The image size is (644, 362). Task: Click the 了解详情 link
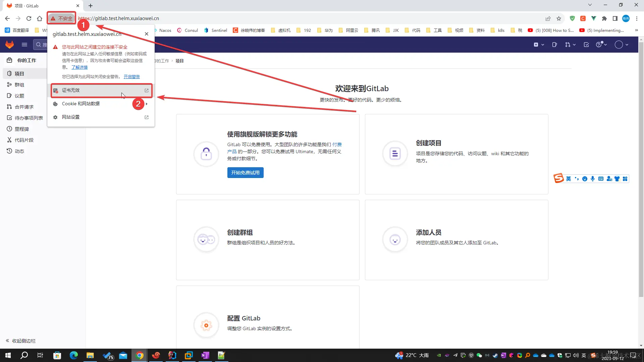click(x=79, y=67)
